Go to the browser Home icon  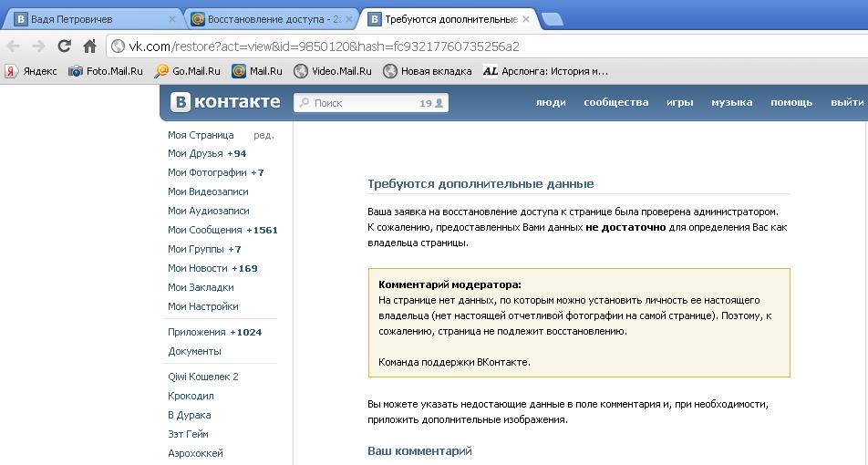point(89,46)
